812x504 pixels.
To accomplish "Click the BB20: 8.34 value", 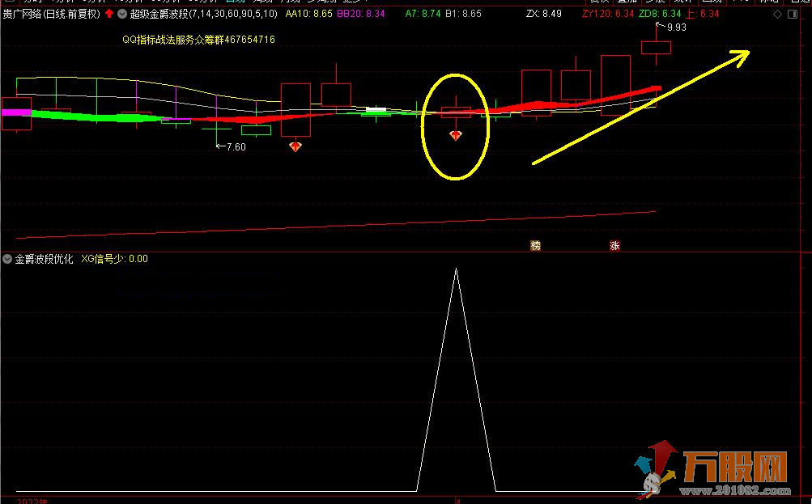I will pos(361,14).
